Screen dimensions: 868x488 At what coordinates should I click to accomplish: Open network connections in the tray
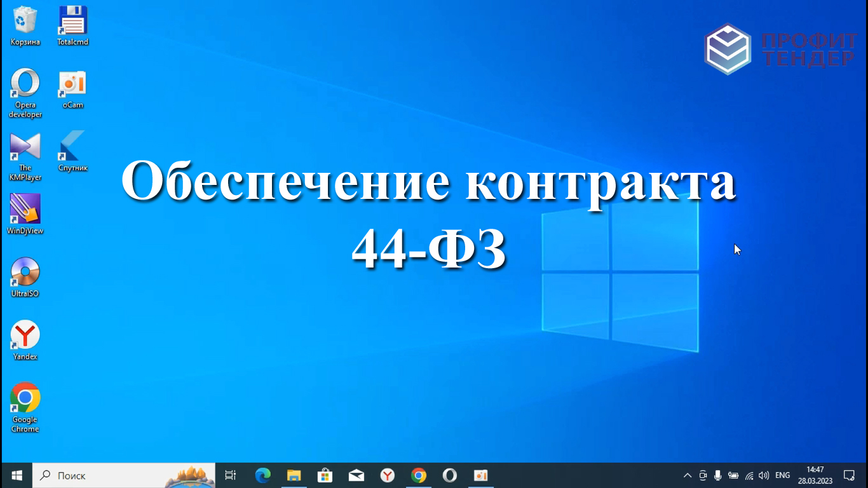tap(749, 475)
